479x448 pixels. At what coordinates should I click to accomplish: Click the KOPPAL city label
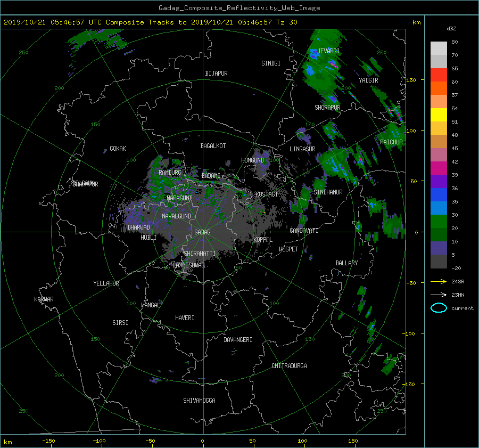(263, 240)
